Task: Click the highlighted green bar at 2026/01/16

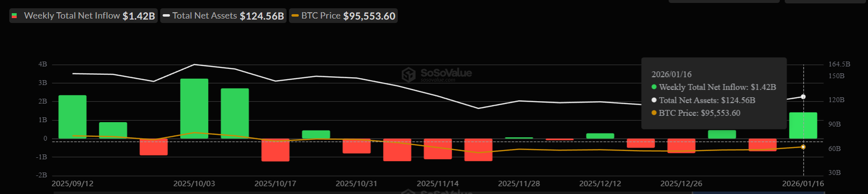Action: (x=803, y=126)
